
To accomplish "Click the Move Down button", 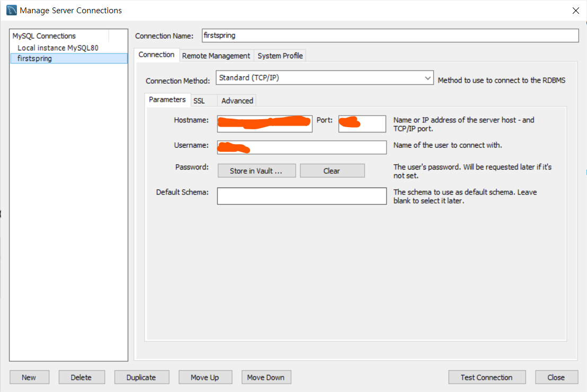I will point(266,377).
